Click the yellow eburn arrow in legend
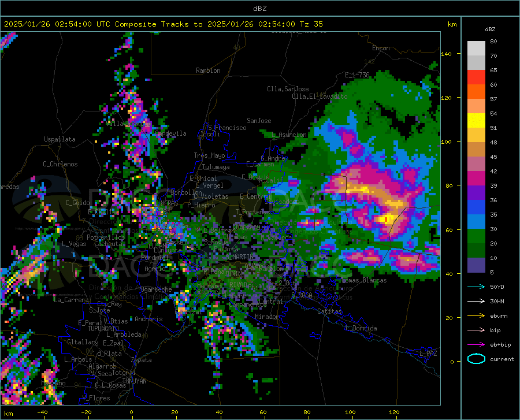Viewport: 520px width, 420px height. point(476,315)
